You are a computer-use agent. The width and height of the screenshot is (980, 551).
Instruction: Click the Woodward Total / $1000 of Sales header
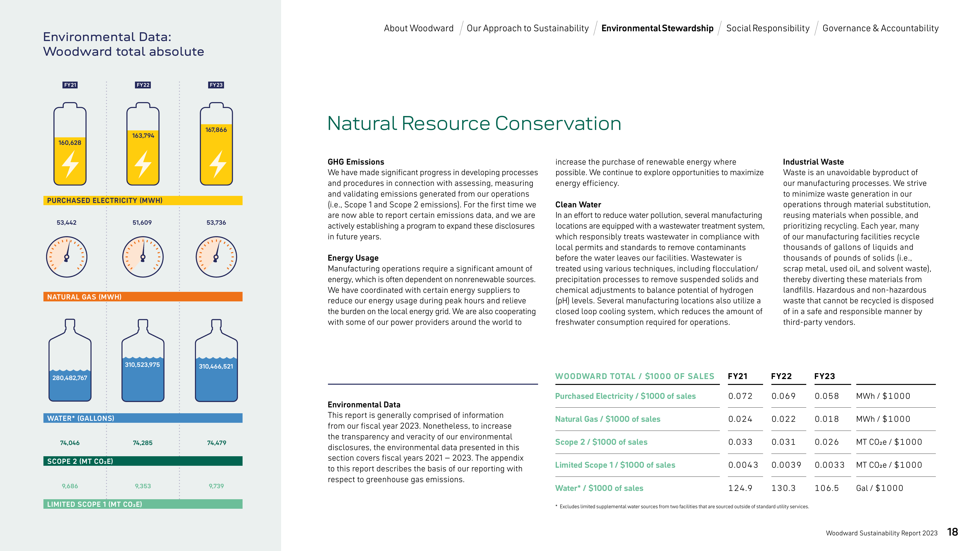click(634, 376)
